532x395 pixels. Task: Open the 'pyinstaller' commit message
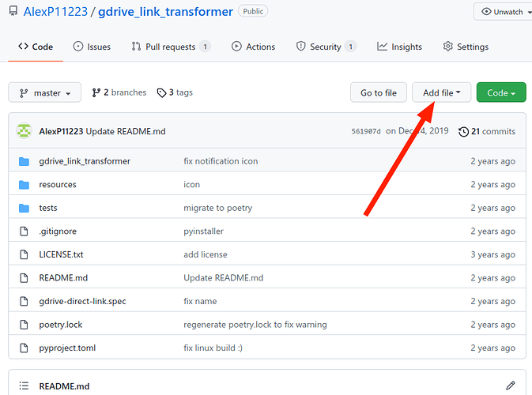[204, 231]
